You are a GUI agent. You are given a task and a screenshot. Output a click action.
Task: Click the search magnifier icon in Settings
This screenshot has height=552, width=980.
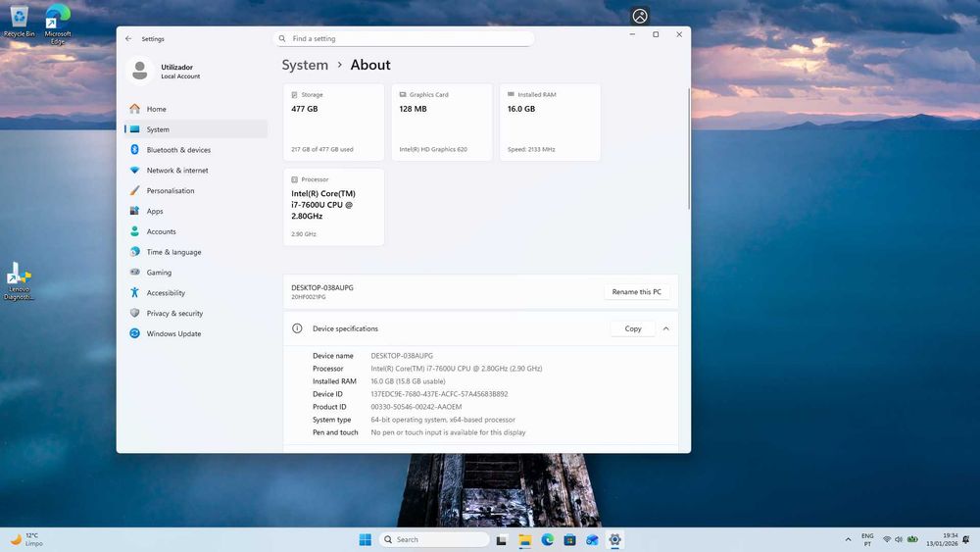click(282, 39)
